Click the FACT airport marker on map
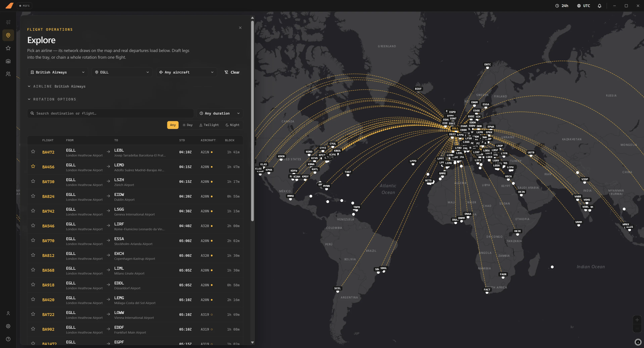The width and height of the screenshot is (644, 348). click(487, 289)
